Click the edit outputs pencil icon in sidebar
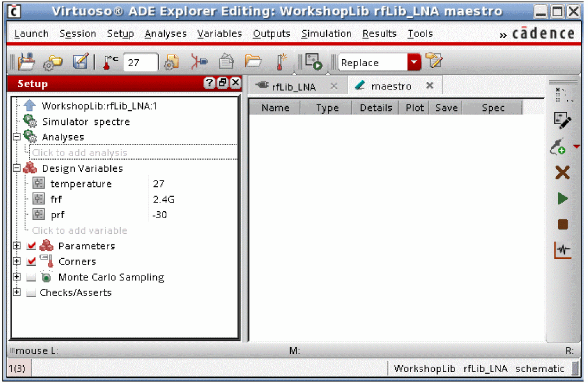Screen dimensions: 588x383 (562, 121)
